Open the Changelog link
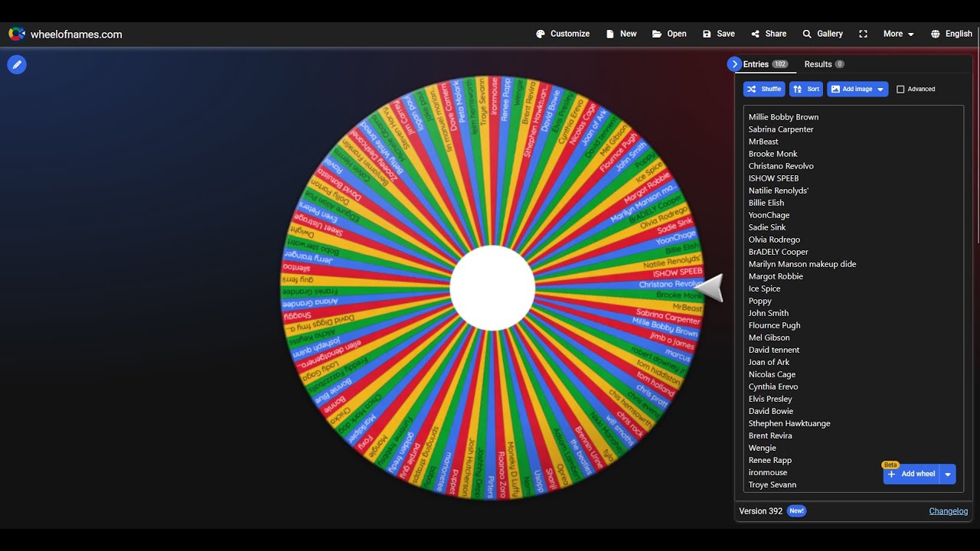The height and width of the screenshot is (551, 980). pyautogui.click(x=949, y=511)
